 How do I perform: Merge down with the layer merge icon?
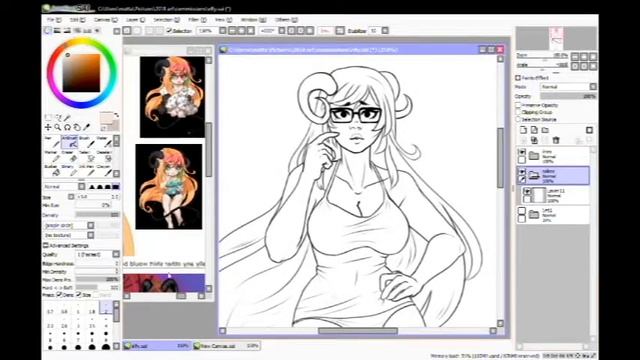pos(534,140)
